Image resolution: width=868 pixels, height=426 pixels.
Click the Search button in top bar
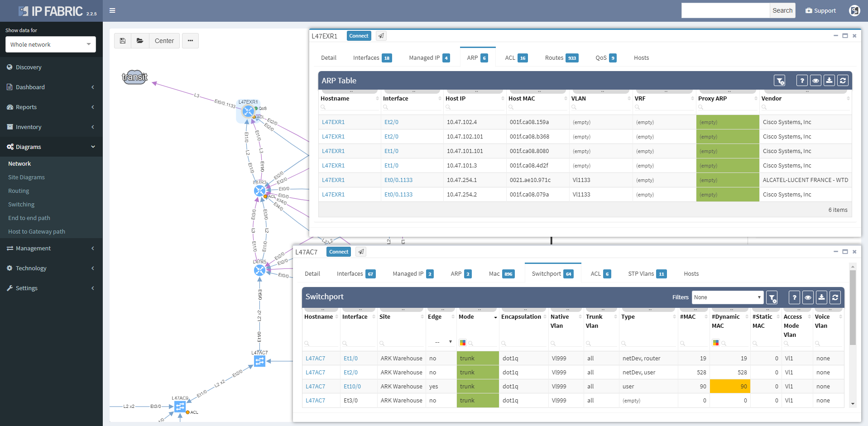coord(782,10)
